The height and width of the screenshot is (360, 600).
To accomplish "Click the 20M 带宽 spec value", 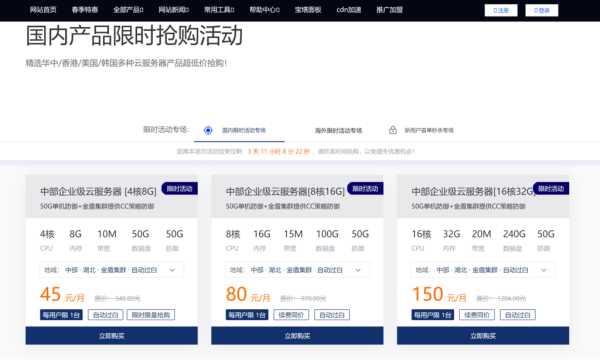I will coord(481,234).
